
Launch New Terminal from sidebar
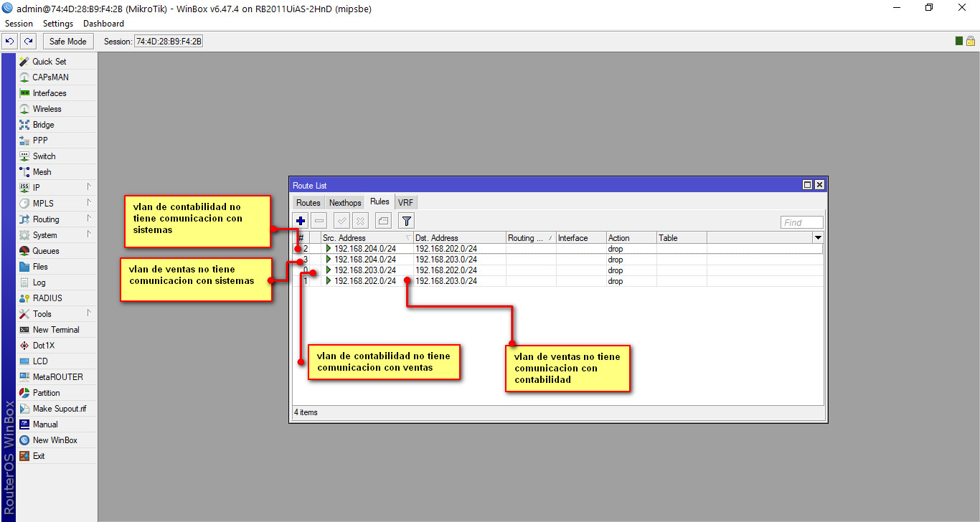point(56,330)
